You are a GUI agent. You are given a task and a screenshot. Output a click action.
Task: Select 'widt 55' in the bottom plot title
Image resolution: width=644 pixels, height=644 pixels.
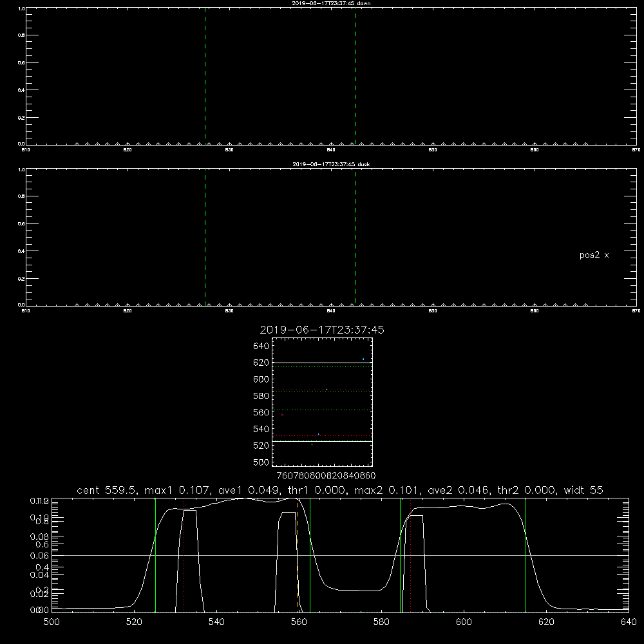(583, 490)
